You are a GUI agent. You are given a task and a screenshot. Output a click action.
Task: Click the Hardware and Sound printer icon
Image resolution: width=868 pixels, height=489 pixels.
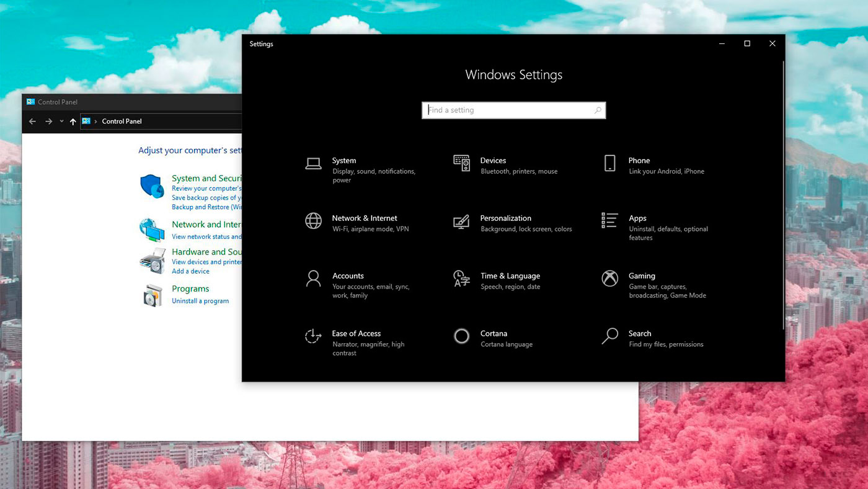tap(153, 261)
